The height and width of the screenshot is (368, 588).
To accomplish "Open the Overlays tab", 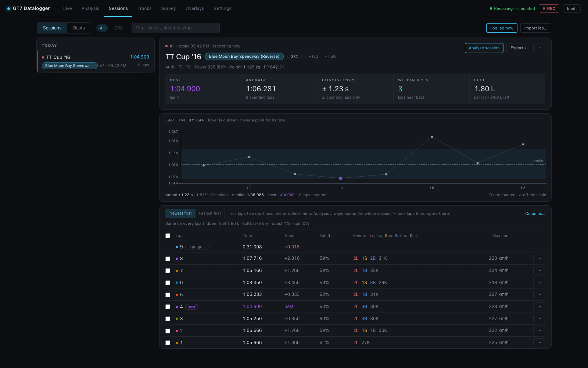I will (x=195, y=8).
